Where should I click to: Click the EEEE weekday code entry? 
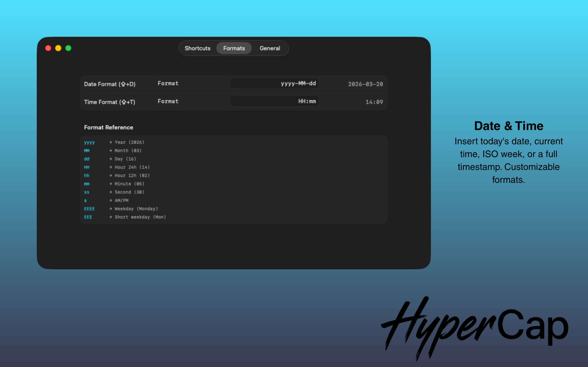(89, 209)
